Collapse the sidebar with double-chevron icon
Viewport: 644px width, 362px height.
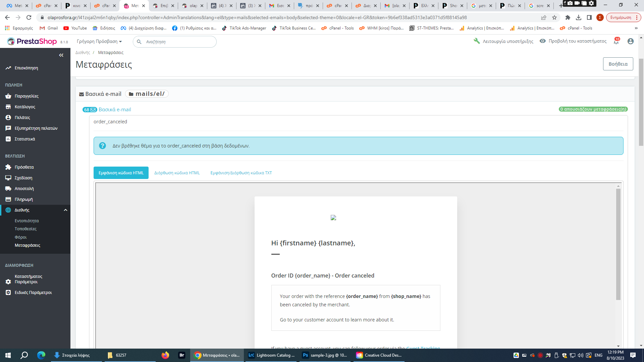pyautogui.click(x=61, y=55)
